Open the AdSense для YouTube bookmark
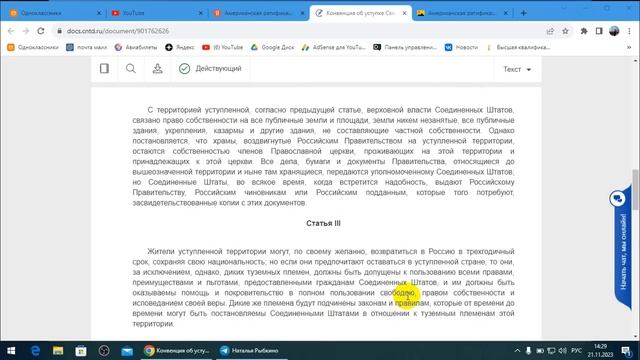The width and height of the screenshot is (640, 360). tap(333, 47)
